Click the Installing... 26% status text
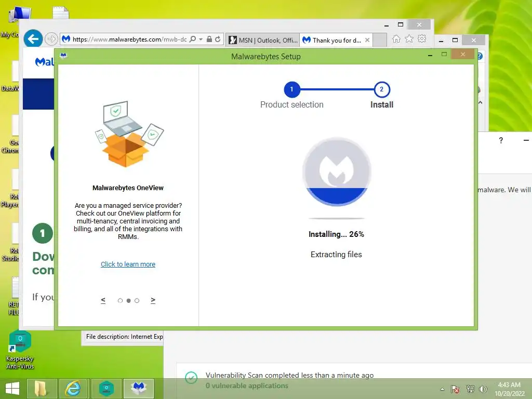This screenshot has height=399, width=532. click(x=336, y=234)
